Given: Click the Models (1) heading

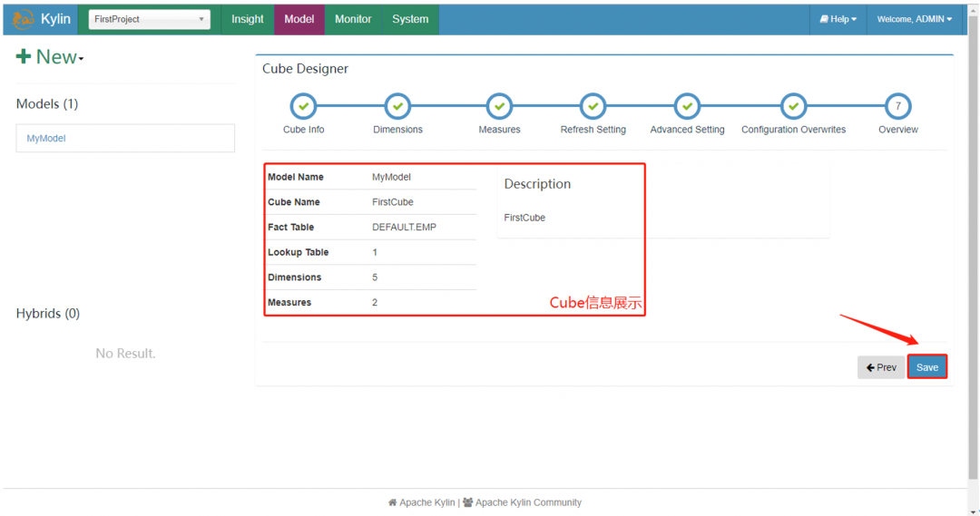Looking at the screenshot, I should [x=47, y=103].
